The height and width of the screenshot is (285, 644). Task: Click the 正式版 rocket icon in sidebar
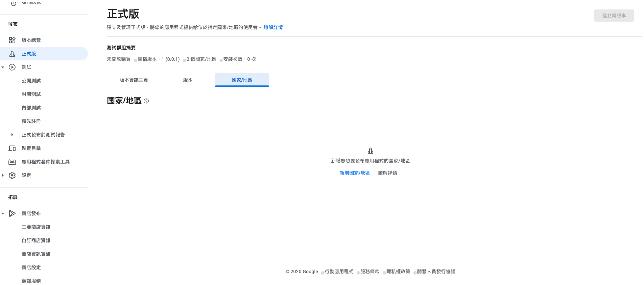coord(12,54)
